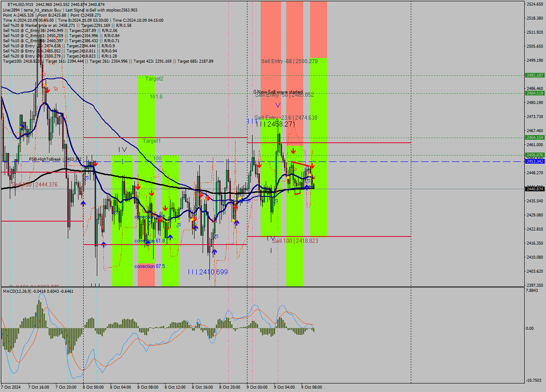546x392 pixels.
Task: Click the 'Sell Entry -88 | 2500.279' label
Action: (289, 61)
